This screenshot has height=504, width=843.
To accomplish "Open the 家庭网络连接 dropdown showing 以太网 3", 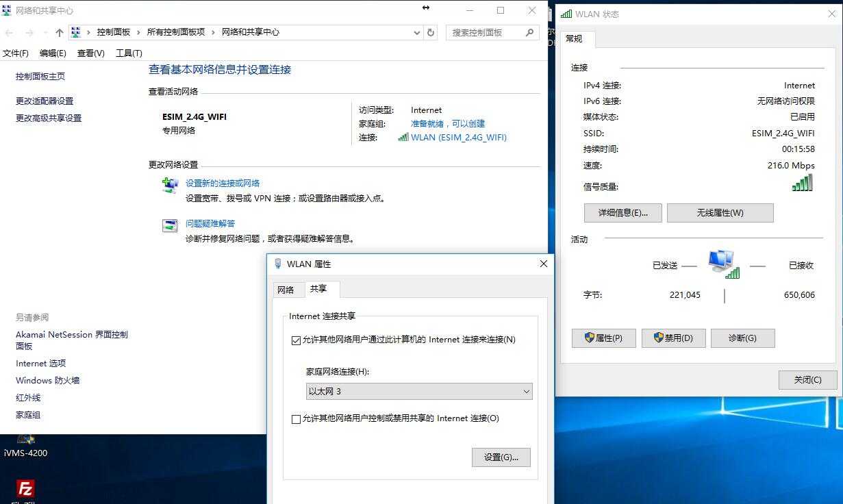I will coord(418,391).
